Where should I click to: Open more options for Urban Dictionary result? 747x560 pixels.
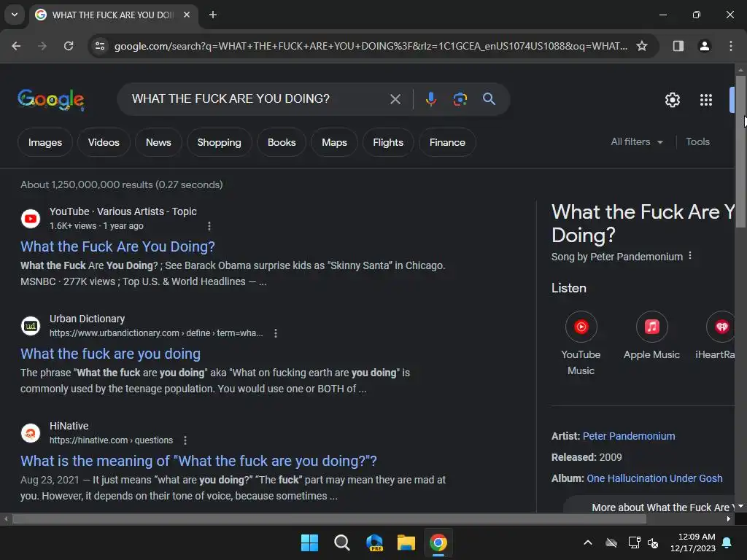(x=275, y=333)
